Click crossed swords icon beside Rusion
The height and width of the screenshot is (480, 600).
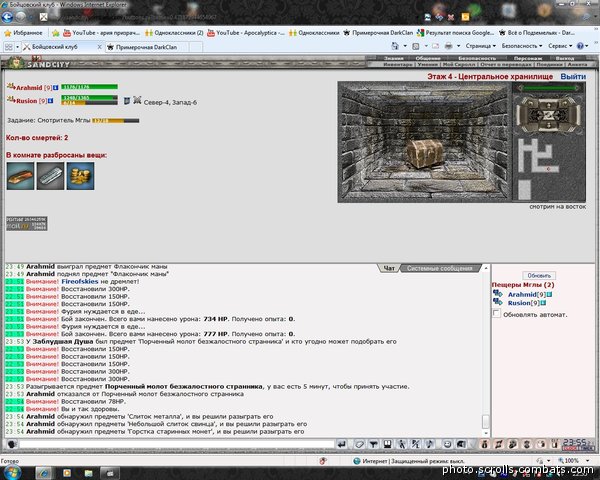pyautogui.click(x=137, y=101)
